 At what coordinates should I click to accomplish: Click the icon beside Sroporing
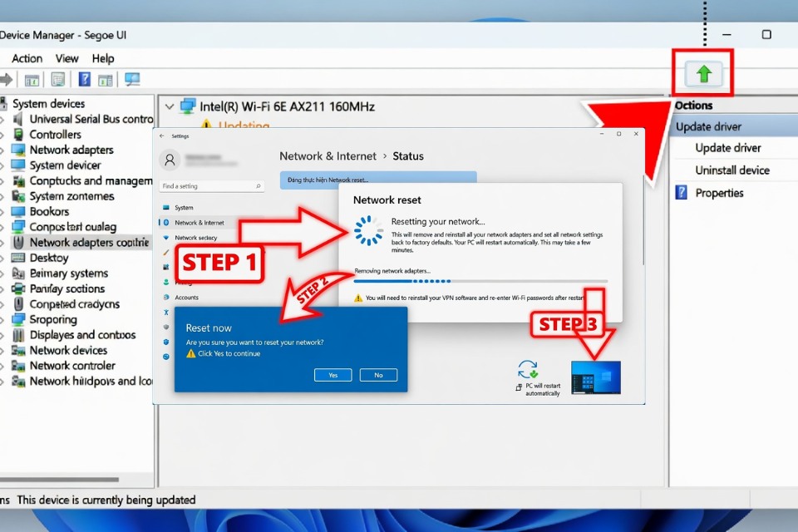tap(19, 319)
